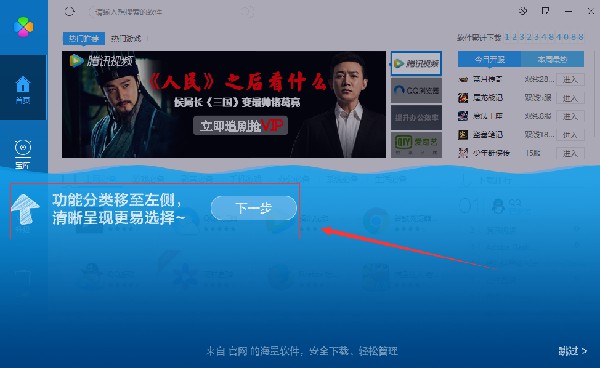Click the colorful clover app logo

point(23,27)
